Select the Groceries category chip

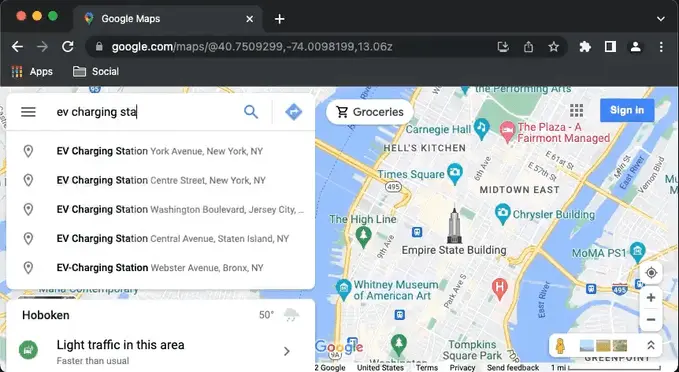point(369,112)
